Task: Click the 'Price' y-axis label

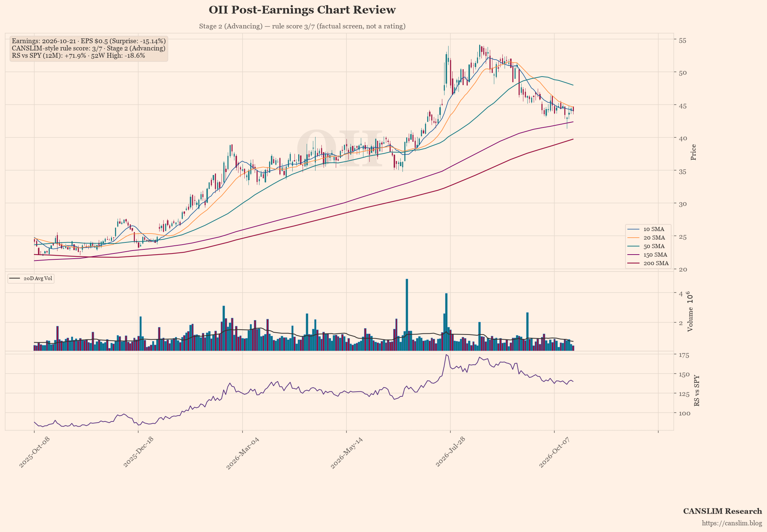Action: (x=693, y=152)
